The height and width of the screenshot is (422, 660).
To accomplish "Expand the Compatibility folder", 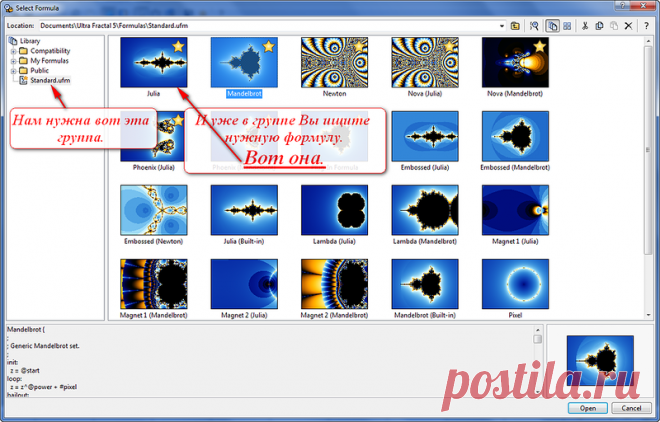I will click(x=13, y=50).
